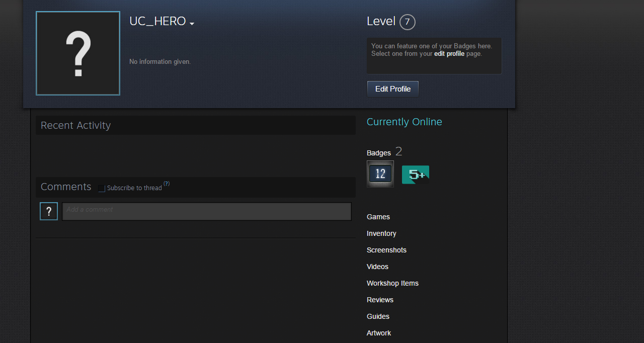Open the 5+ games owned badge
This screenshot has height=343, width=644.
click(x=416, y=175)
